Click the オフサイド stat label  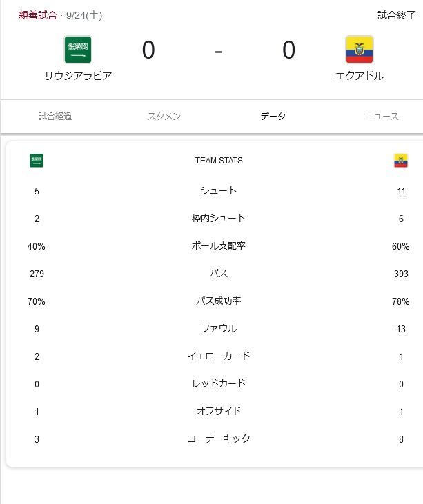[219, 412]
